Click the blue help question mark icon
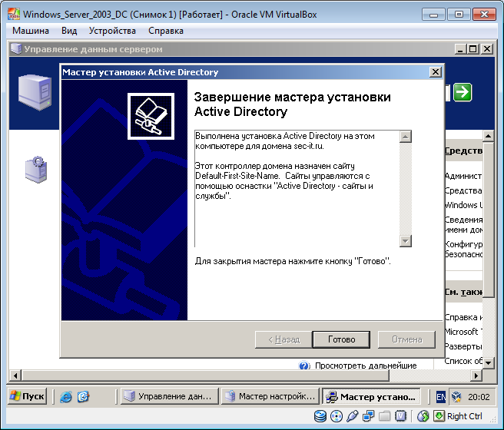The image size is (504, 430). tap(304, 365)
